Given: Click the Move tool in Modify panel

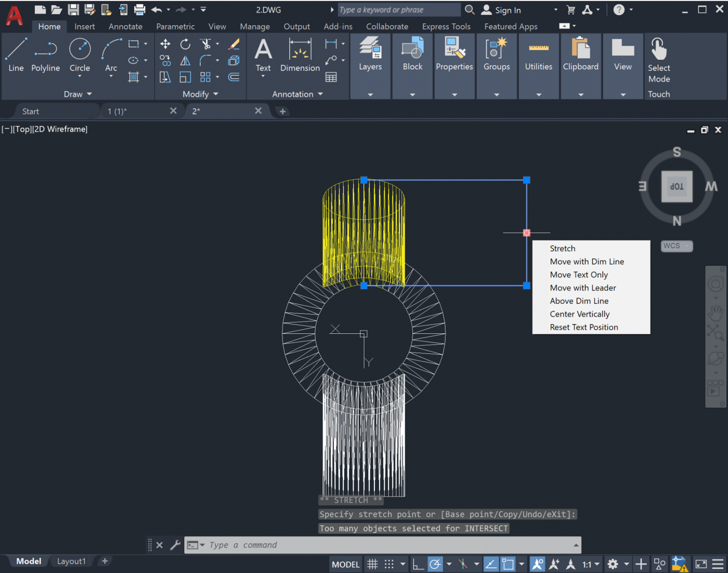Looking at the screenshot, I should coord(165,44).
